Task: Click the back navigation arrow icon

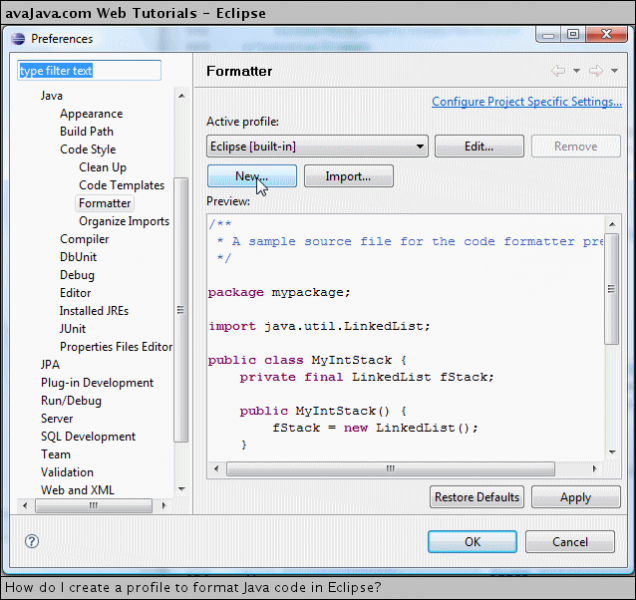Action: pos(559,71)
